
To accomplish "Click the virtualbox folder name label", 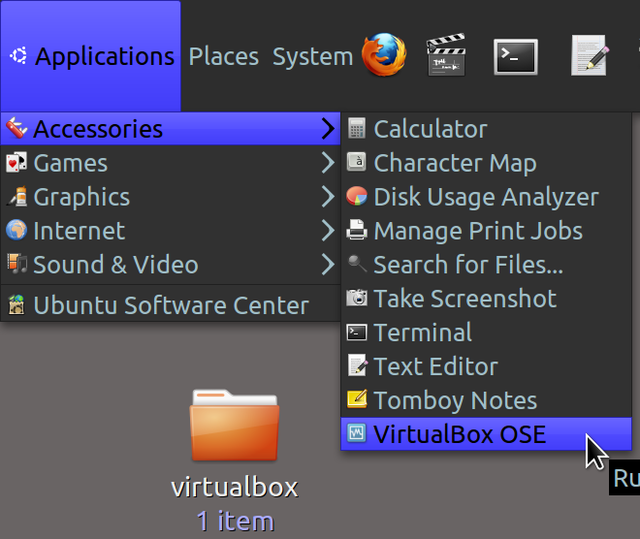I will (x=235, y=487).
